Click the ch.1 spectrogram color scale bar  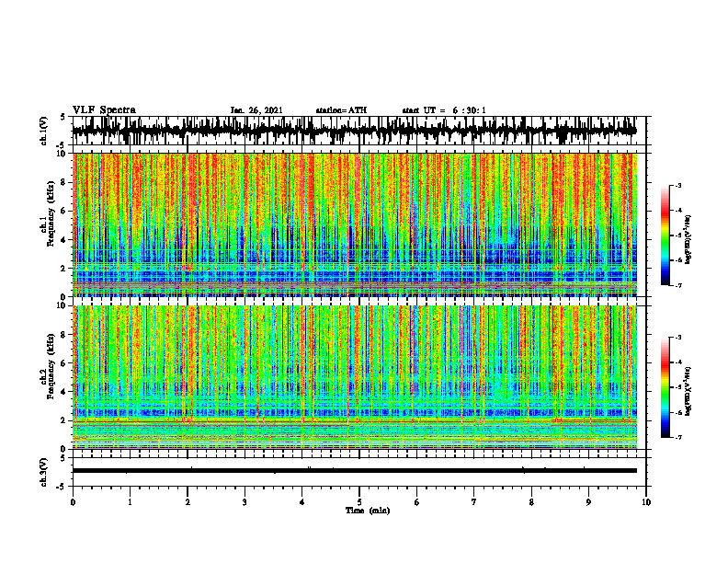click(665, 236)
